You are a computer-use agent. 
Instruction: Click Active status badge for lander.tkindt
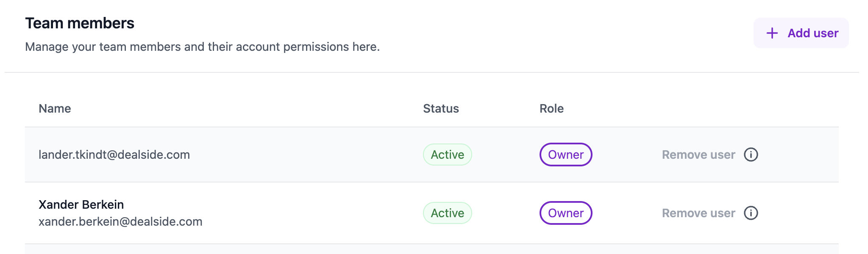[x=447, y=155]
